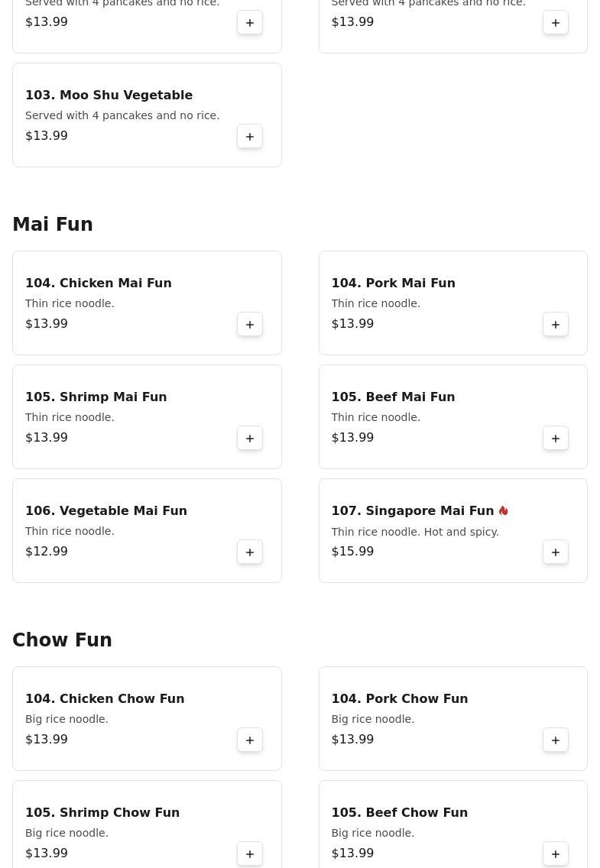Click the Chow Fun section heading
600x868 pixels.
click(62, 640)
